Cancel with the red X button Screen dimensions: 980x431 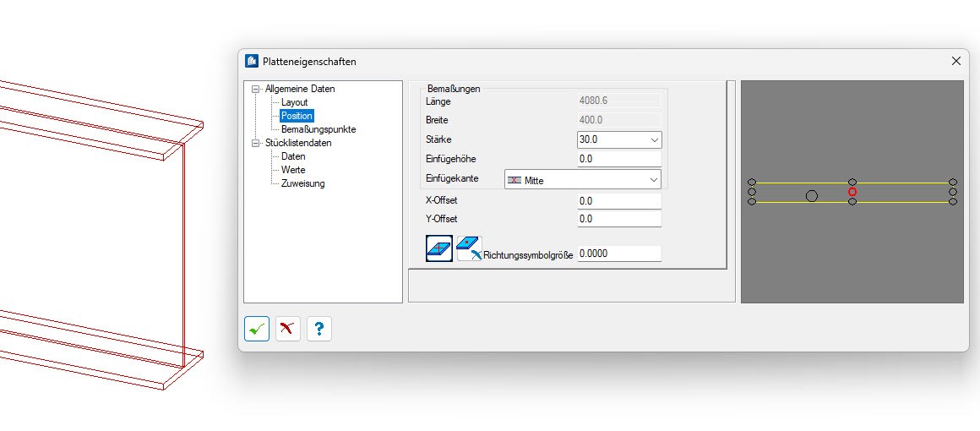click(x=287, y=329)
